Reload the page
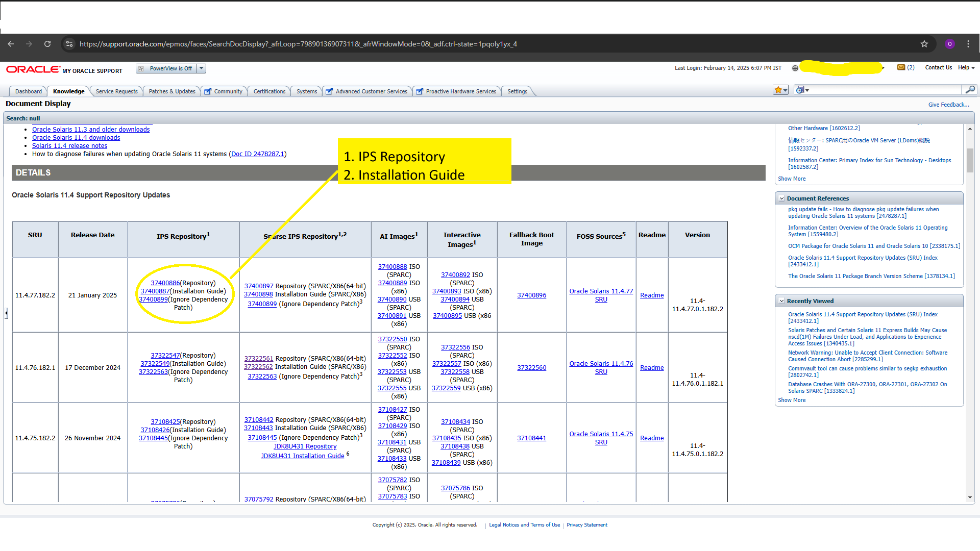The height and width of the screenshot is (551, 980). pos(47,44)
